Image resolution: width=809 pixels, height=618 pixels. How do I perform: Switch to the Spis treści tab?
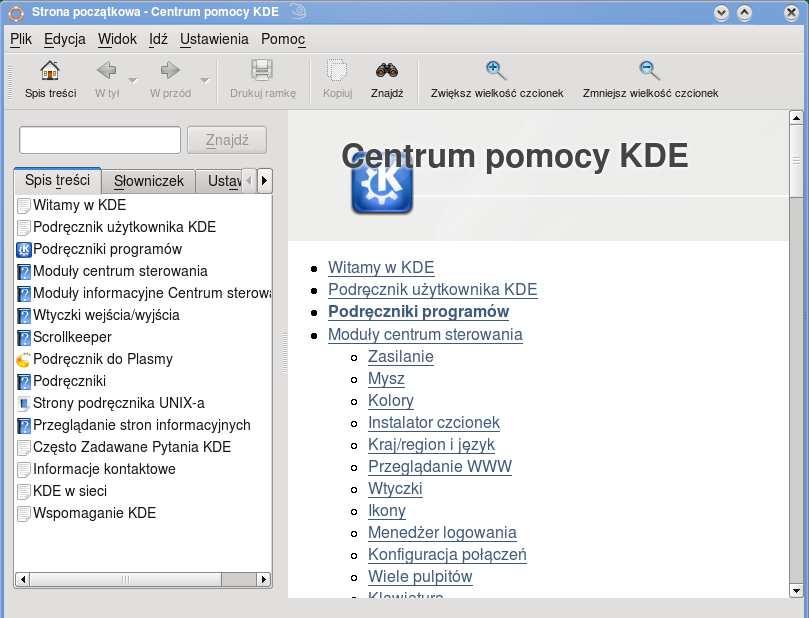tap(57, 181)
